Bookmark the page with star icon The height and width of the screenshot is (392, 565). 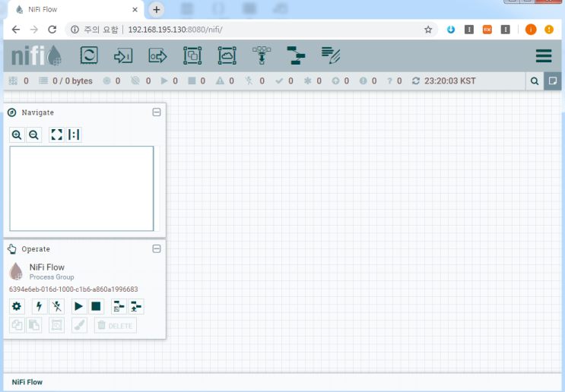tap(428, 30)
